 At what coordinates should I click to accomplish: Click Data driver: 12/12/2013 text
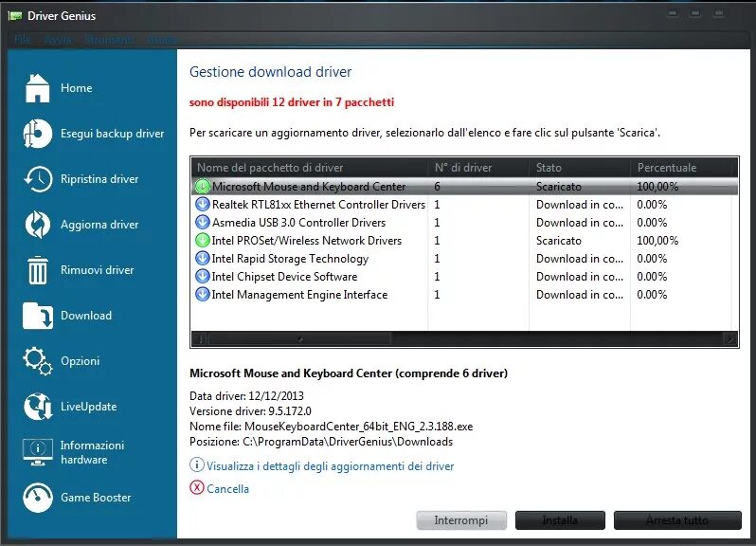(x=246, y=396)
